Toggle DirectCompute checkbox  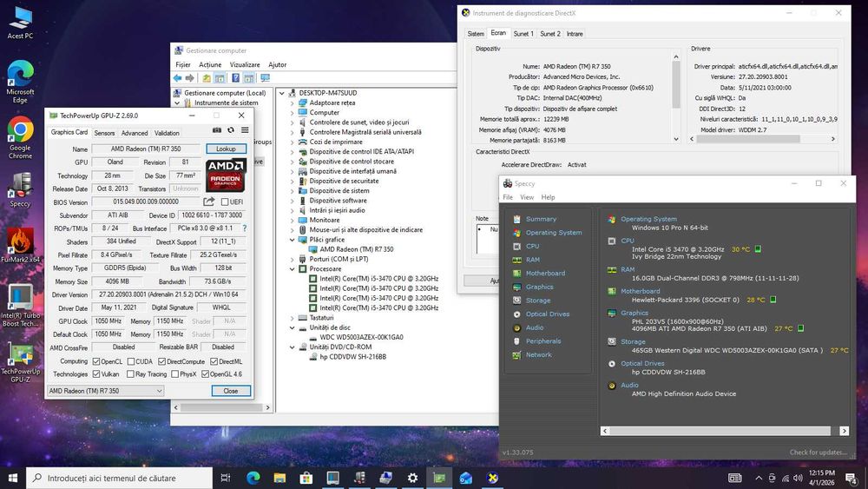(161, 361)
